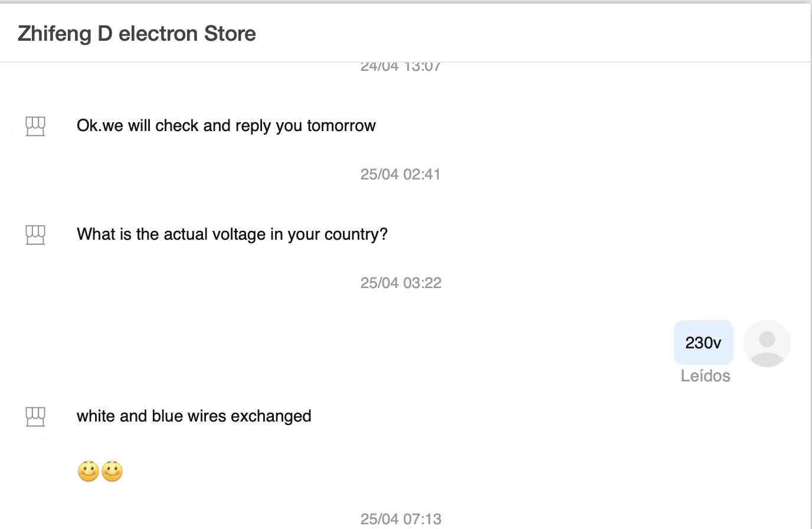Click the second smiley emoji

(112, 472)
